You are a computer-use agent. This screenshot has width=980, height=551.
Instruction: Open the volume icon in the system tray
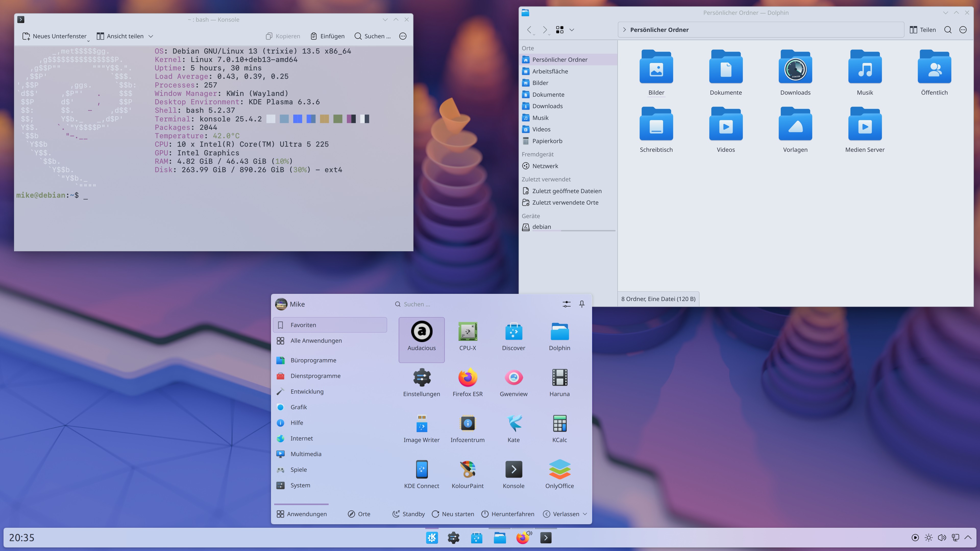point(942,538)
